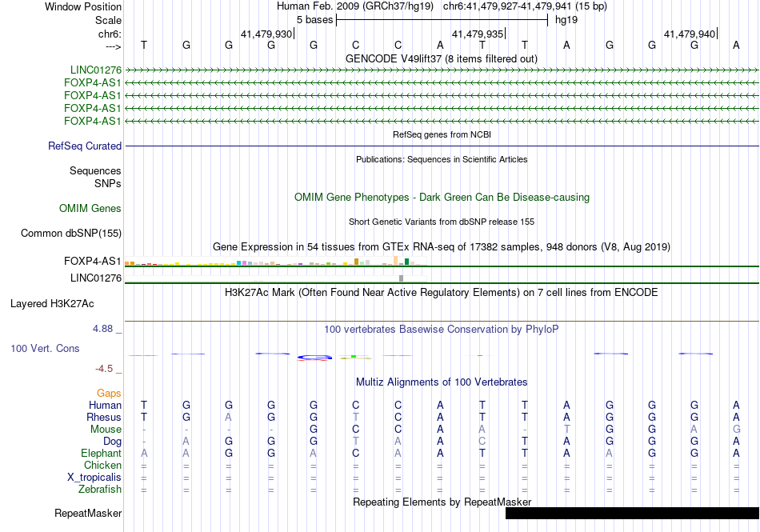Click the RepeatMasker track label
The image size is (760, 532).
88,513
